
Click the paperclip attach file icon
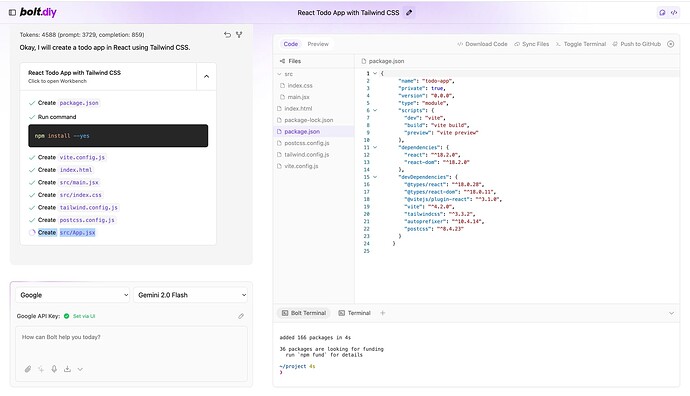28,369
